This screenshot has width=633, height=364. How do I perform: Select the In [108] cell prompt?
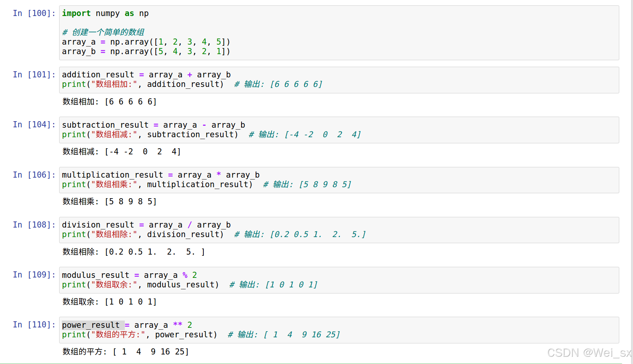coord(34,225)
